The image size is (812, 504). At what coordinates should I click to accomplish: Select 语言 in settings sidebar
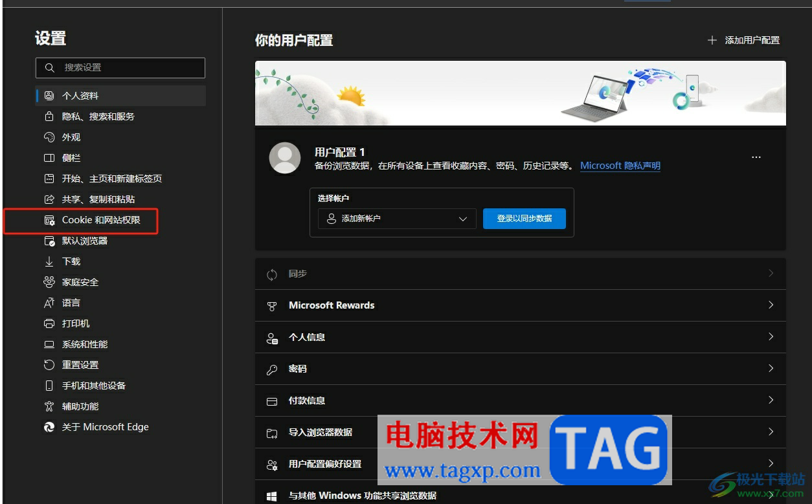(x=120, y=303)
